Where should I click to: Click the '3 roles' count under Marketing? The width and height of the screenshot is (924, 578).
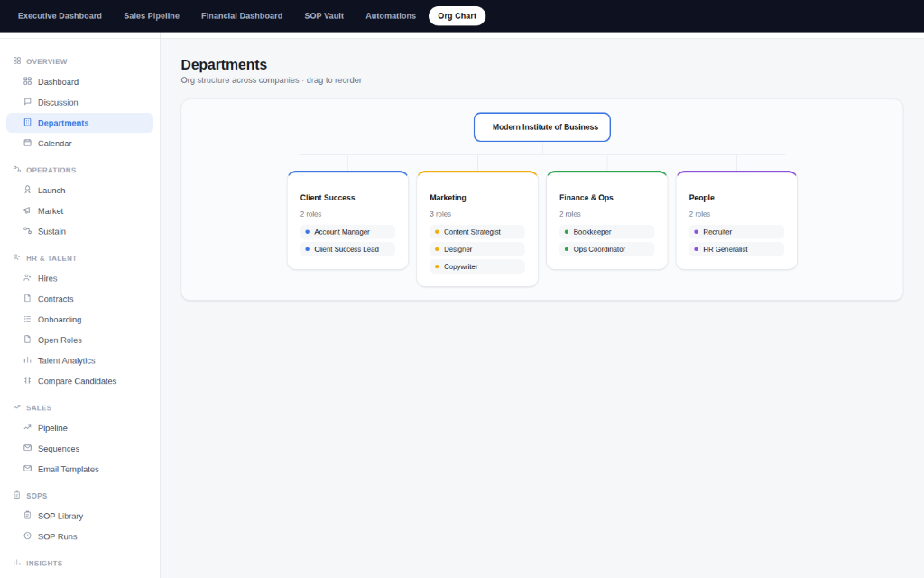pos(440,214)
